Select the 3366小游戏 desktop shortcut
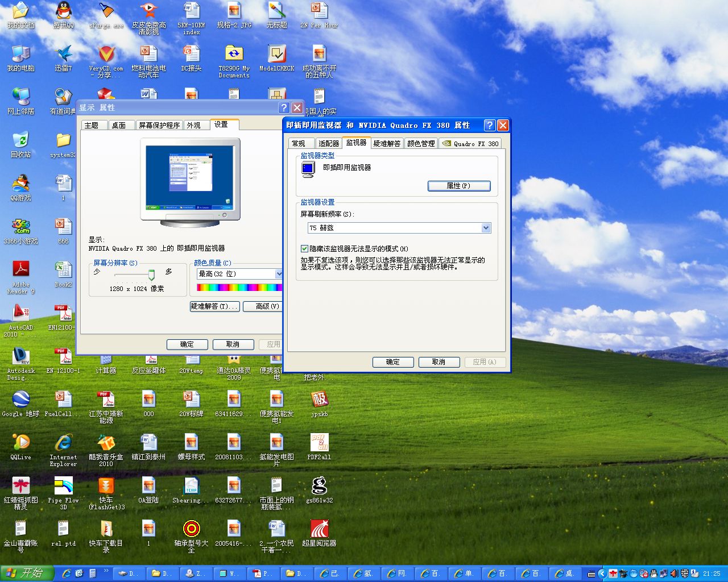 [x=20, y=231]
